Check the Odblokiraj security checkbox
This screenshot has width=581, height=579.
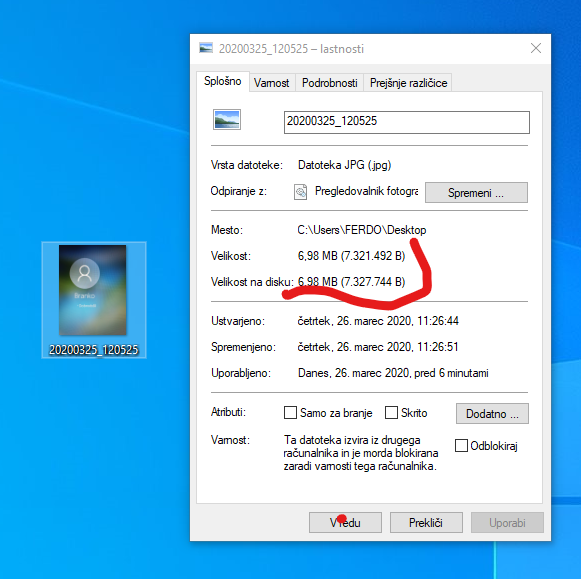coord(461,445)
